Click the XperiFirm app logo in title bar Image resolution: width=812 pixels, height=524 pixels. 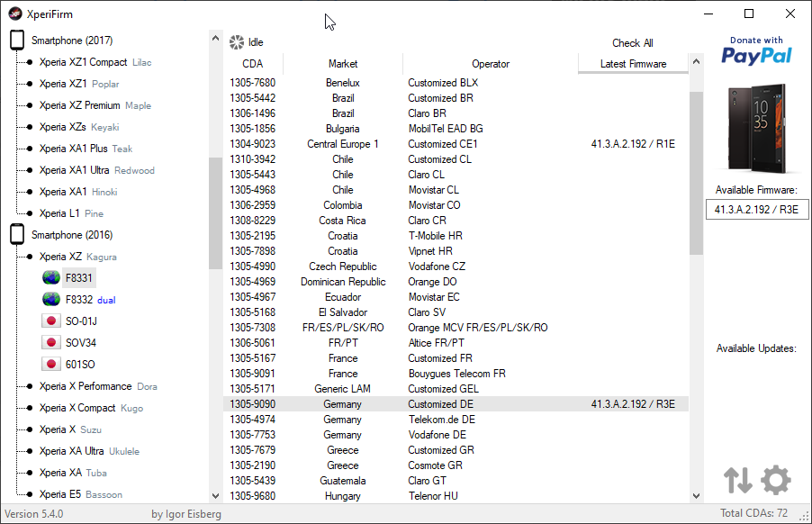click(x=15, y=14)
